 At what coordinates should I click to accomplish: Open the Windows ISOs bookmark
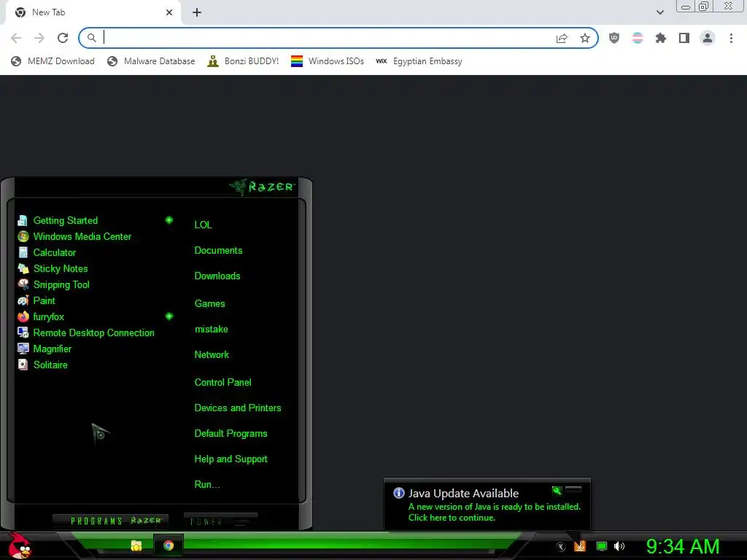(328, 61)
